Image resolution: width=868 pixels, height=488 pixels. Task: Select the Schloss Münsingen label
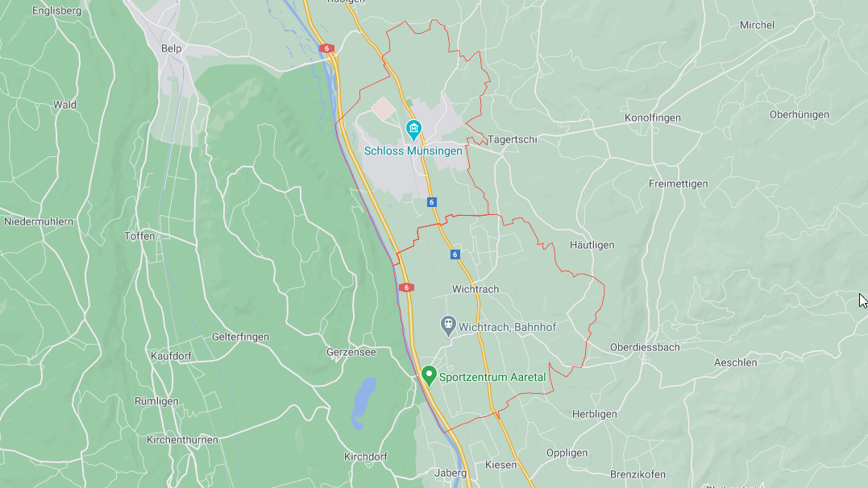(413, 151)
